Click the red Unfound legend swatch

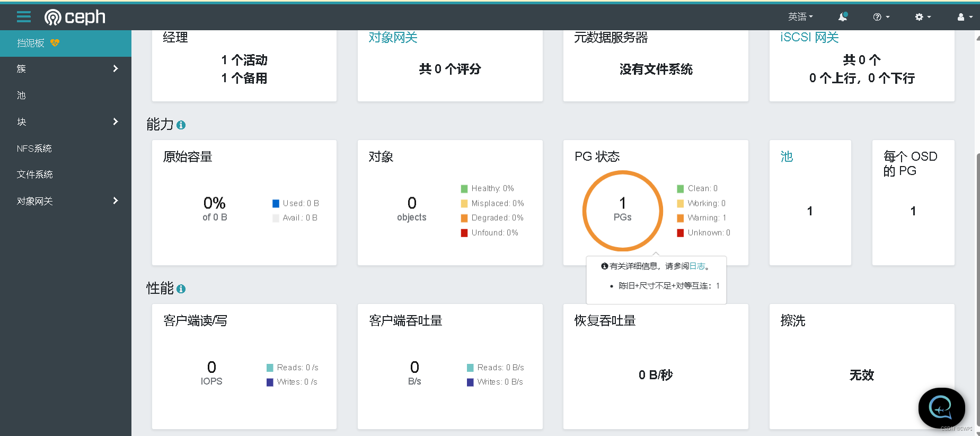coord(464,233)
